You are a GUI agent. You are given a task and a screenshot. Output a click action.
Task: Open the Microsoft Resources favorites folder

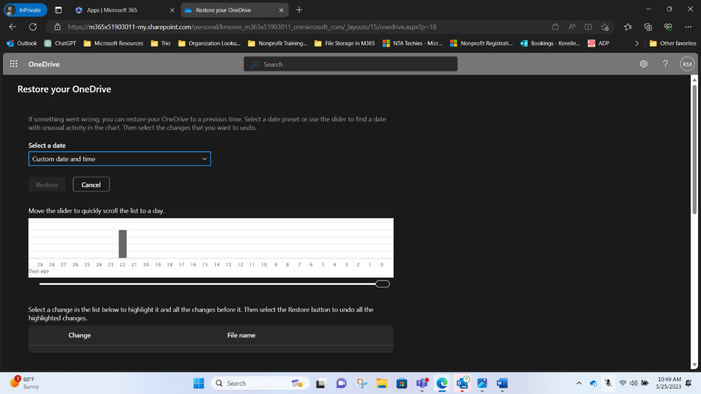click(x=114, y=43)
